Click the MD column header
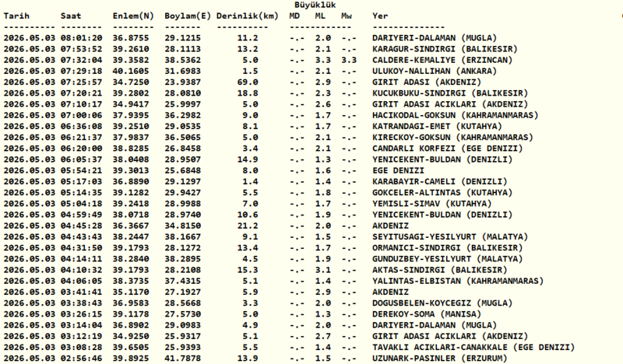 click(294, 16)
